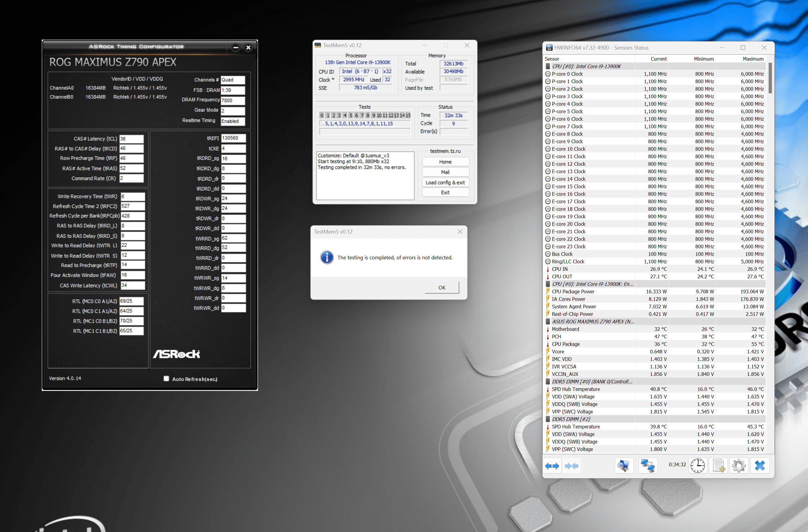Click the Home button in TestMem5
This screenshot has width=808, height=532.
[x=445, y=162]
